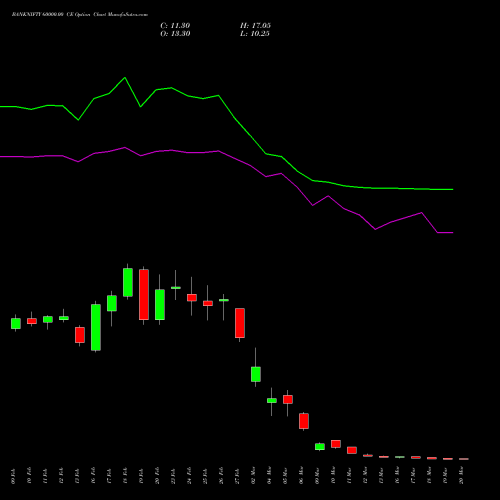Image resolution: width=500 pixels, height=500 pixels.
Task: Click the '02 Mar' date axis label
Action: pos(253,475)
